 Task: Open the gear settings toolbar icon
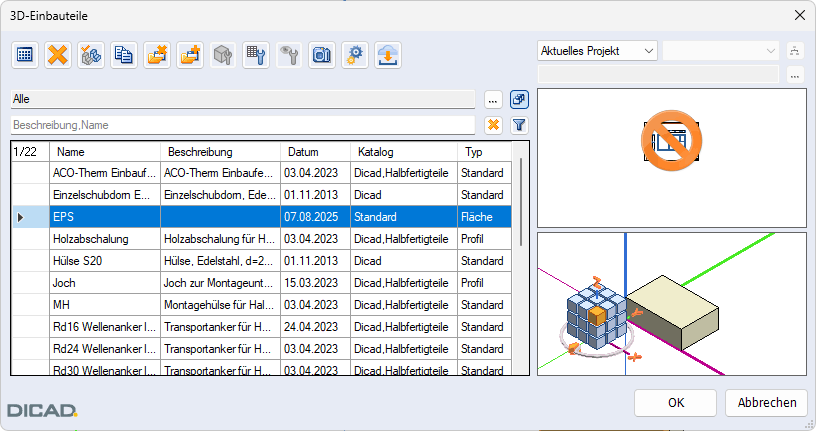pos(354,56)
